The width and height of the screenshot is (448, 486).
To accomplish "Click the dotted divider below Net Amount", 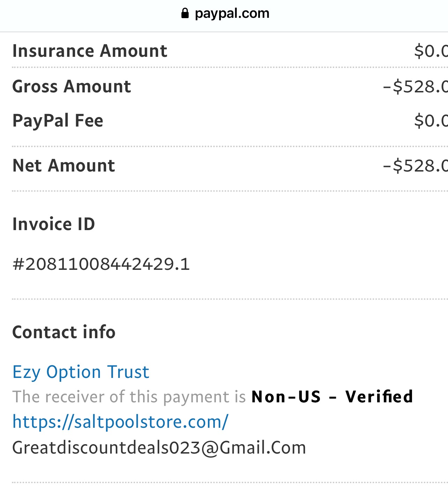I will [x=224, y=191].
